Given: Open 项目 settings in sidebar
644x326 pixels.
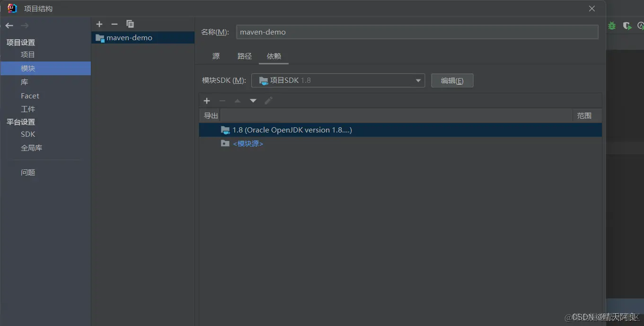Looking at the screenshot, I should (x=28, y=55).
